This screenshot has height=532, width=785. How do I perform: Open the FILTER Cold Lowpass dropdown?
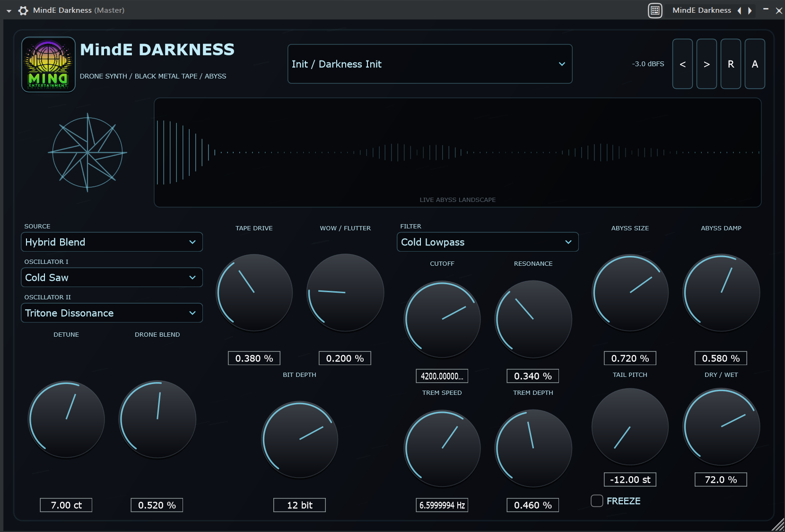(x=488, y=242)
